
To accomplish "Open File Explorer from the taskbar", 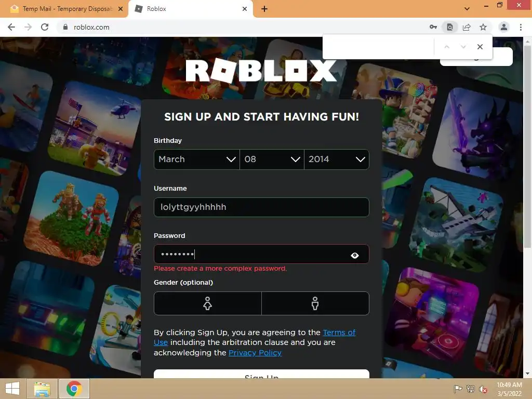I will coord(42,389).
